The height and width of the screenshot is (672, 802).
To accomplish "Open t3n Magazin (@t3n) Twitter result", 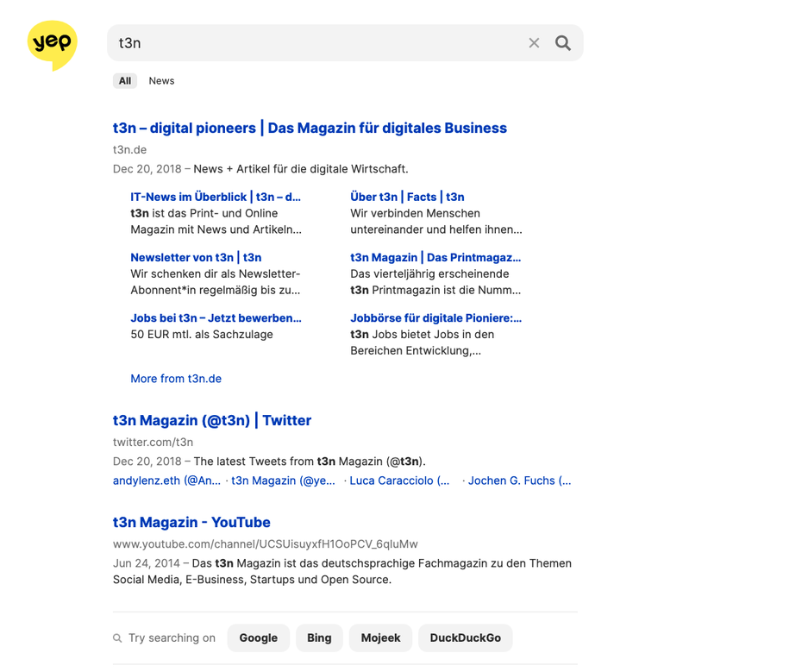I will pos(212,420).
